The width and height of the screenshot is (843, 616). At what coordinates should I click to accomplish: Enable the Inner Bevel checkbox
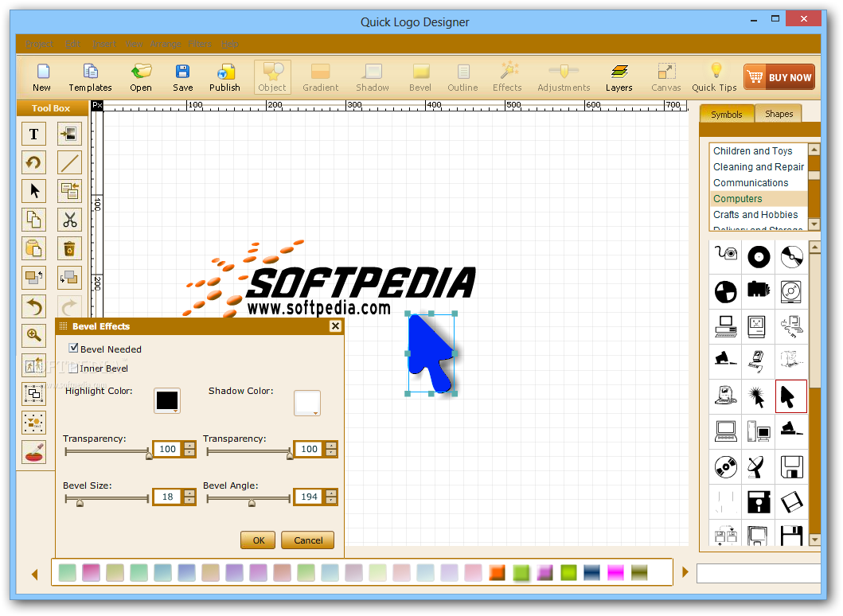(74, 368)
